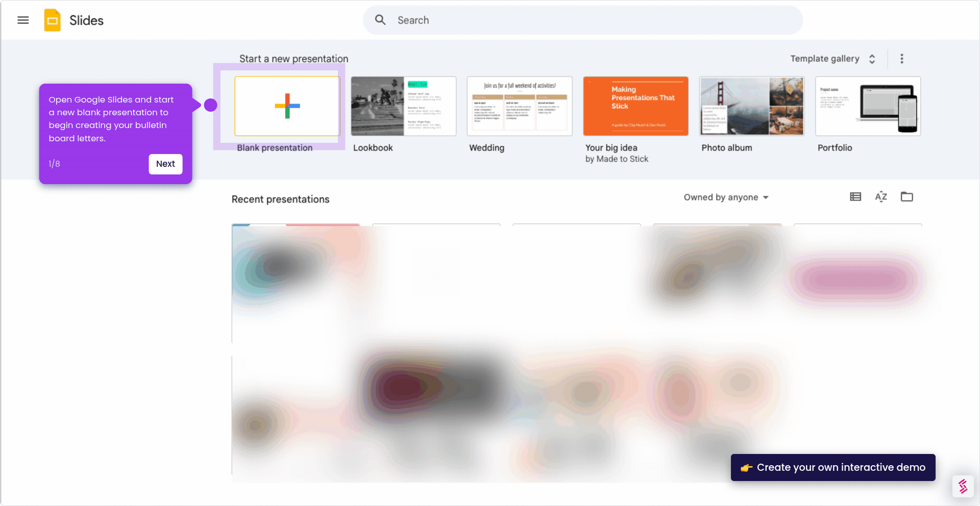The width and height of the screenshot is (980, 506).
Task: Click the Start a new presentation heading
Action: click(293, 59)
